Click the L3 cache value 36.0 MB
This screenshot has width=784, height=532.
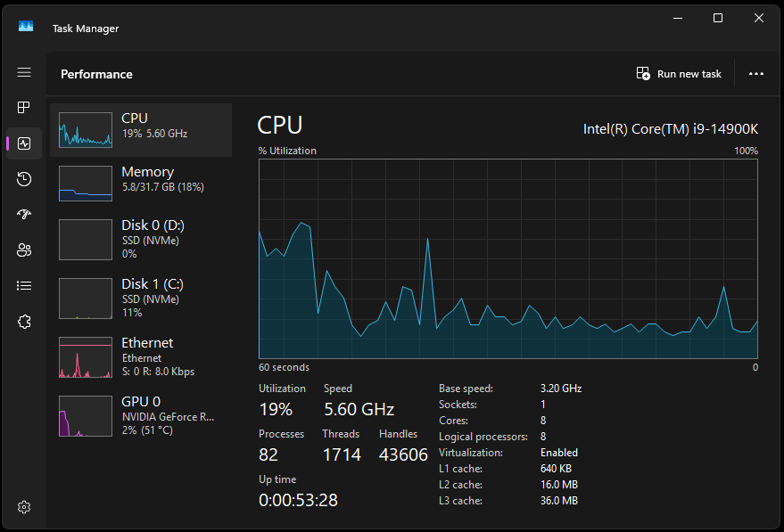coord(559,501)
